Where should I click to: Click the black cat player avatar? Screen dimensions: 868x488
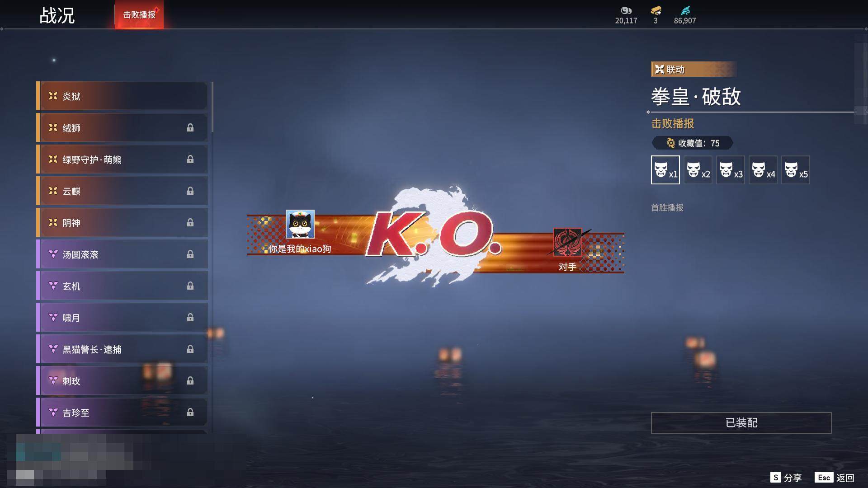300,225
